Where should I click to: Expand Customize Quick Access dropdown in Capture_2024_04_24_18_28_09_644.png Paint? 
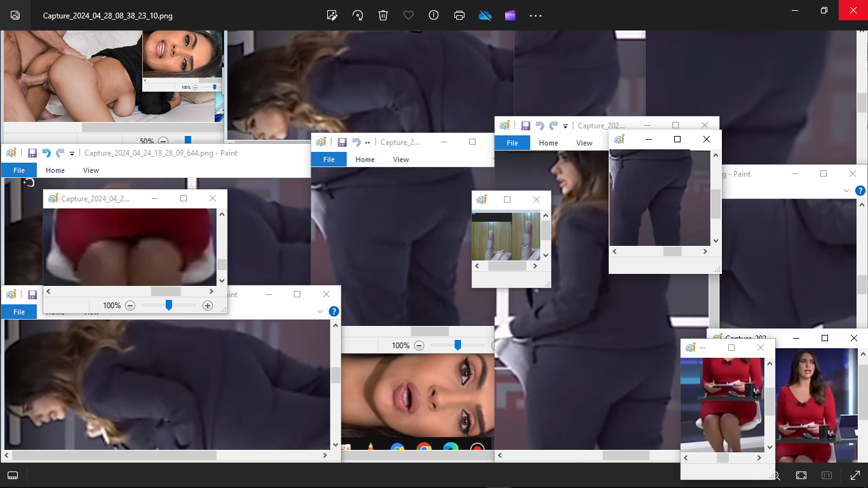click(x=72, y=153)
